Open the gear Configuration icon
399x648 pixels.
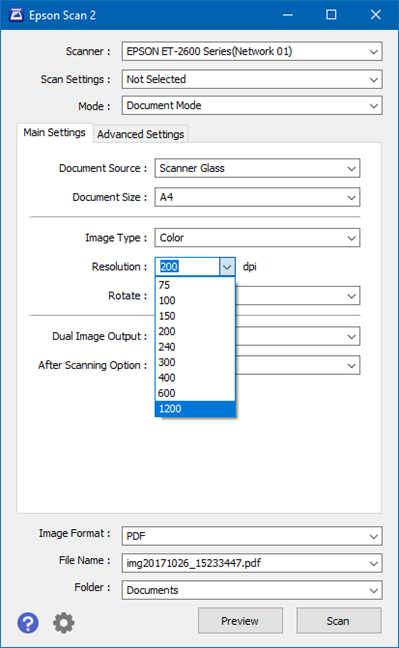[x=64, y=623]
